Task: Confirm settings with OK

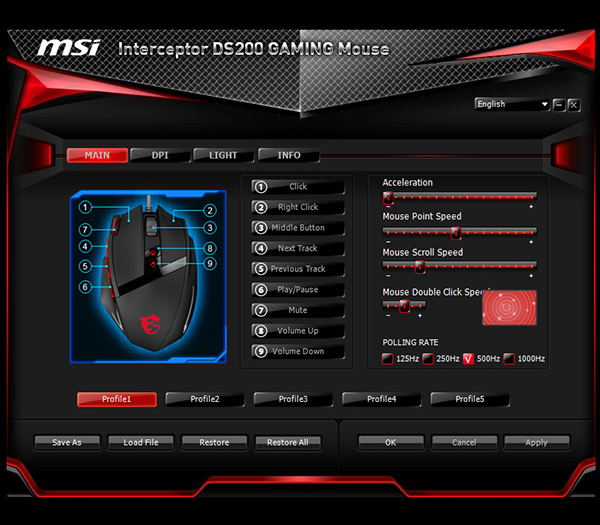Action: coord(391,442)
